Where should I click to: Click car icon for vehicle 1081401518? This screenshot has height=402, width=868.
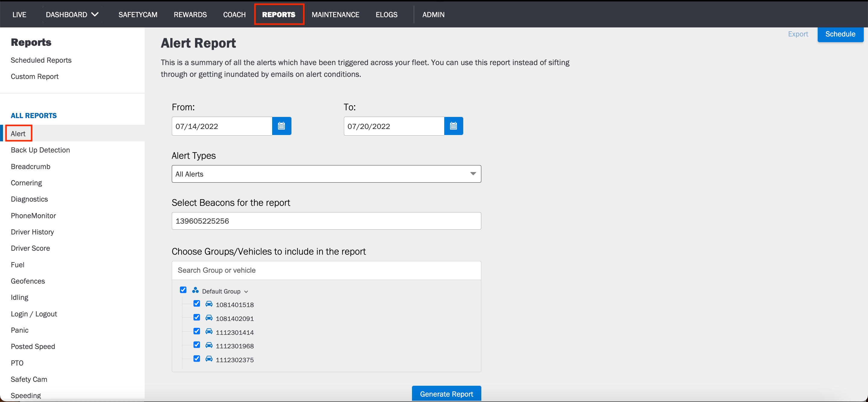point(209,304)
